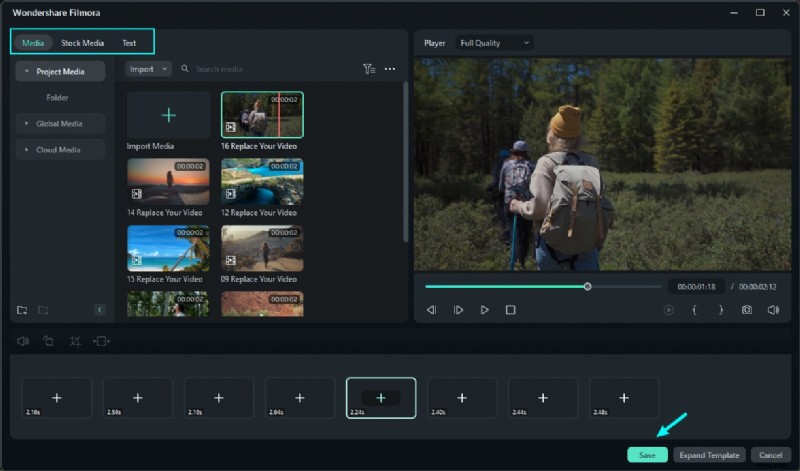Stop the preview playback
Viewport: 800px width, 471px height.
coord(510,310)
